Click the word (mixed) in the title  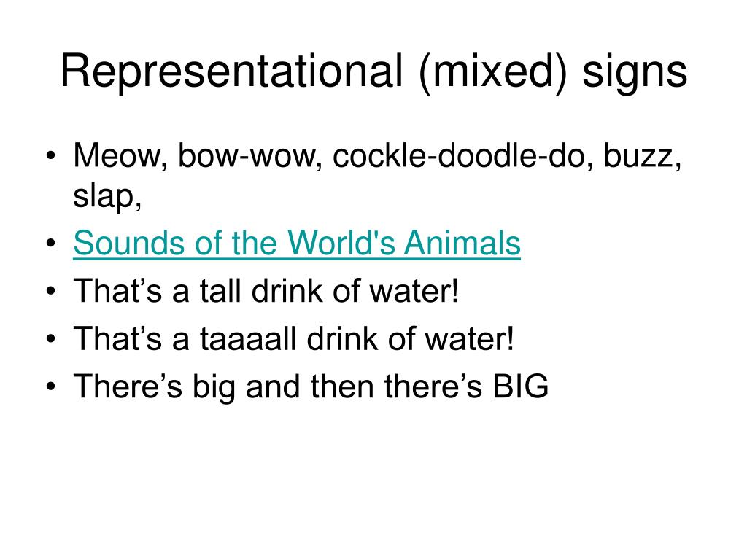(493, 72)
